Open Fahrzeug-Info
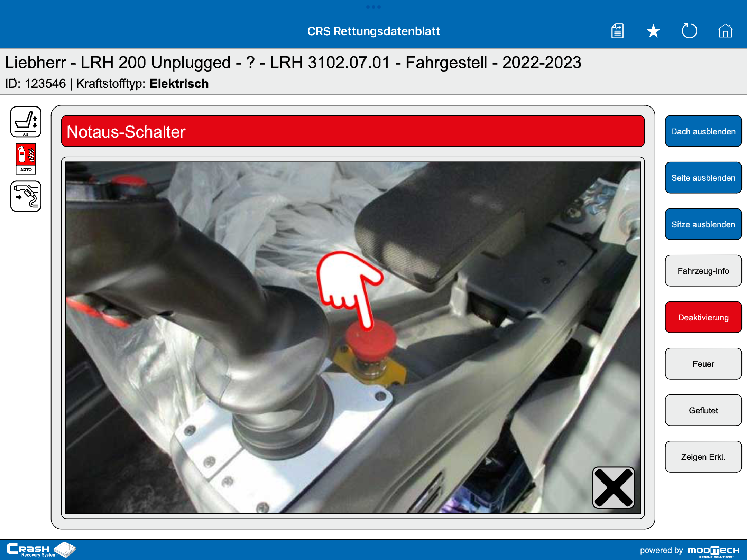This screenshot has height=560, width=747. tap(703, 271)
